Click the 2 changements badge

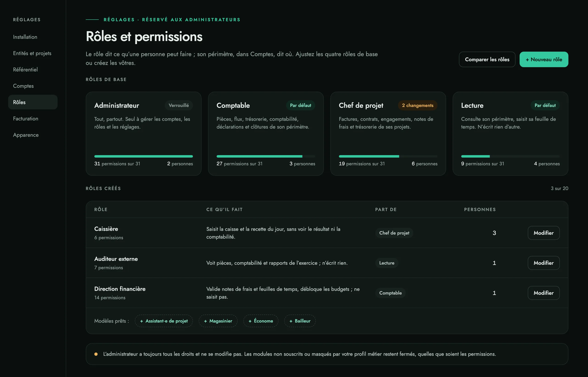pos(418,106)
